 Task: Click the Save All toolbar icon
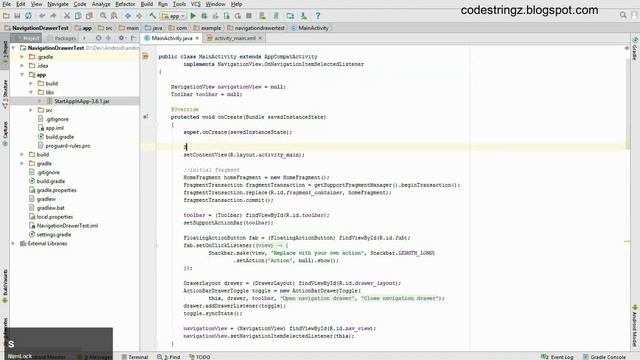click(17, 16)
